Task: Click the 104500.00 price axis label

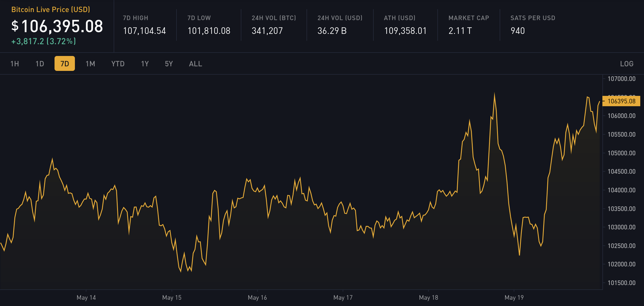Action: pyautogui.click(x=622, y=171)
